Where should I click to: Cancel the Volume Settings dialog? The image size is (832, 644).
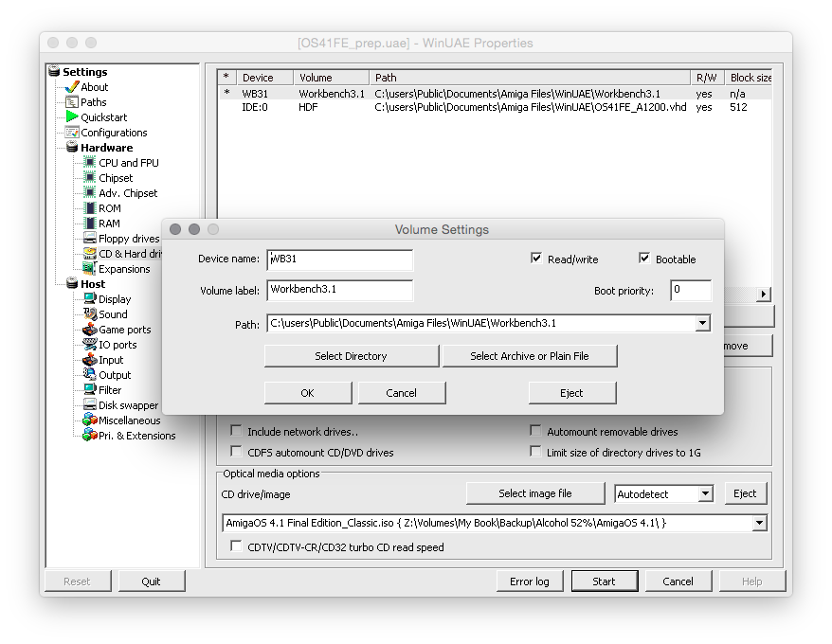(x=402, y=393)
